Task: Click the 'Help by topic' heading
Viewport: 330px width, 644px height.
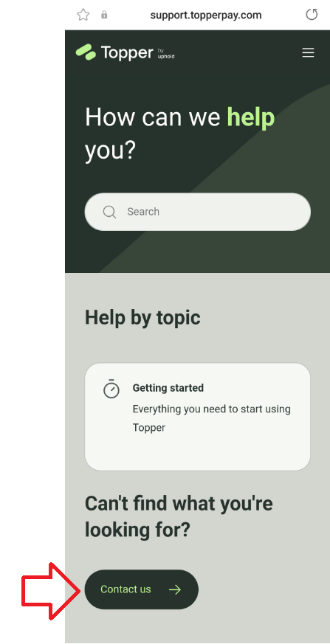Action: coord(142,317)
